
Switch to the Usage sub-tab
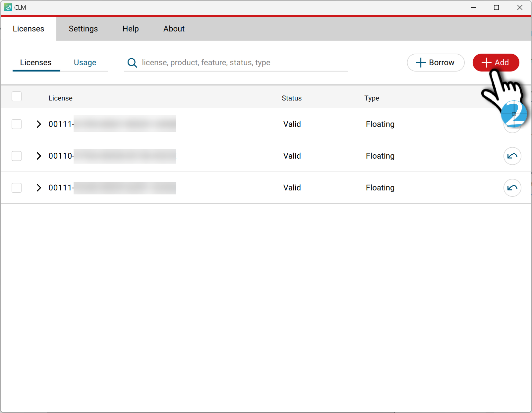pos(85,63)
